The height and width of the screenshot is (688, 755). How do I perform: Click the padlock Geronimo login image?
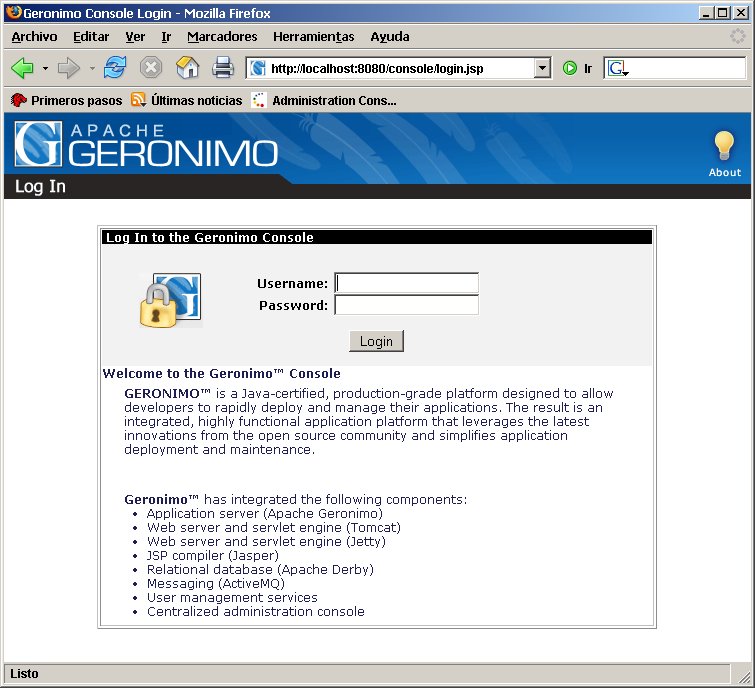(170, 300)
